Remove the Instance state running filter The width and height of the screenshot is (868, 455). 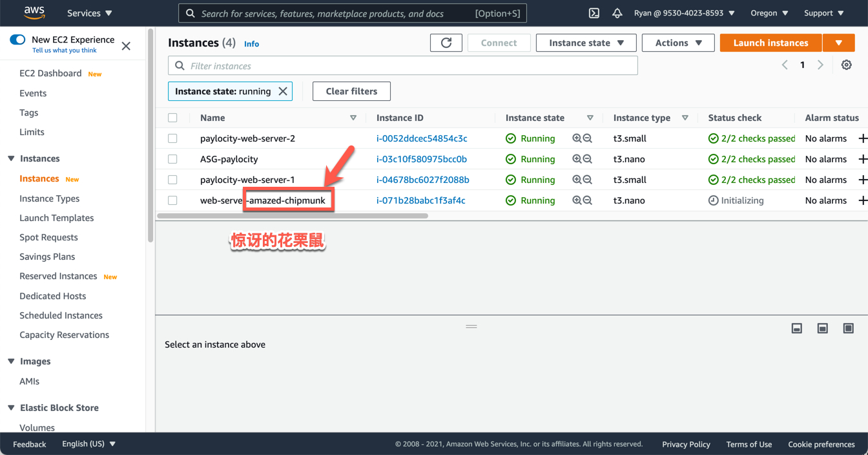coord(283,91)
